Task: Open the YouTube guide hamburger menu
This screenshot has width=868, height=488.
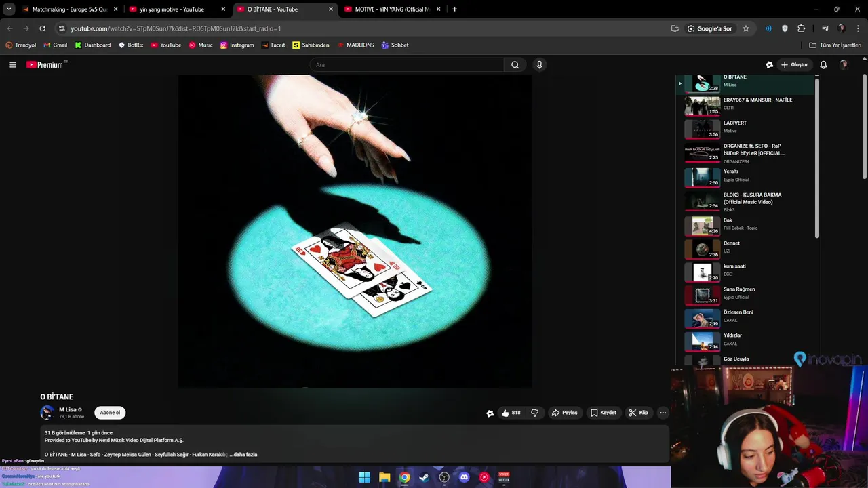Action: coord(13,65)
